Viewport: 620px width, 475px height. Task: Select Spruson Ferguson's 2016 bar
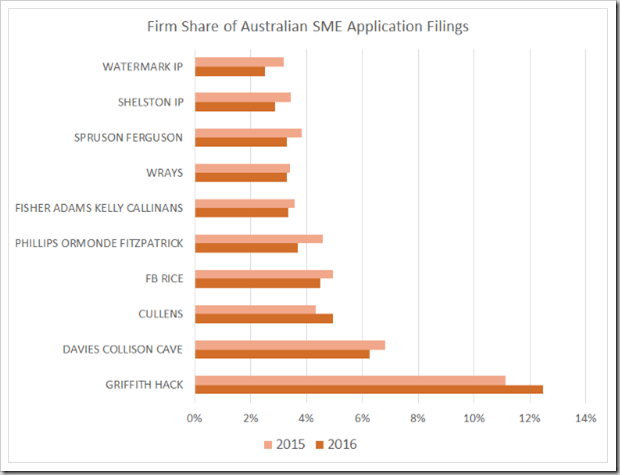coord(241,142)
